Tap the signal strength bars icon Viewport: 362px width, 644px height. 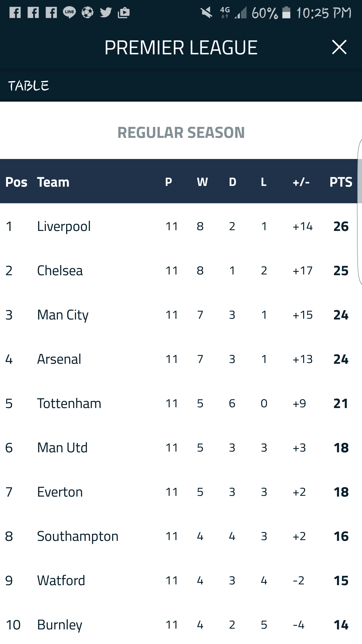(241, 13)
